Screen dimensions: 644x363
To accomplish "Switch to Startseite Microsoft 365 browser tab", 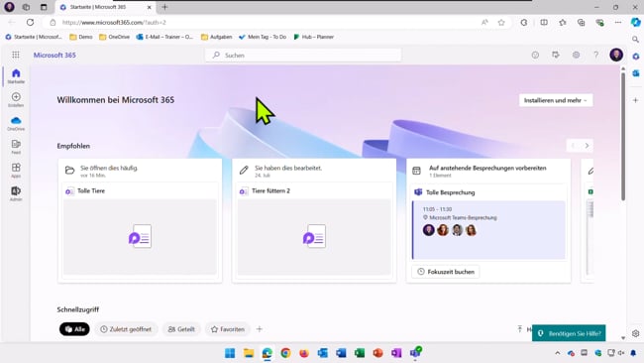I will pos(106,7).
